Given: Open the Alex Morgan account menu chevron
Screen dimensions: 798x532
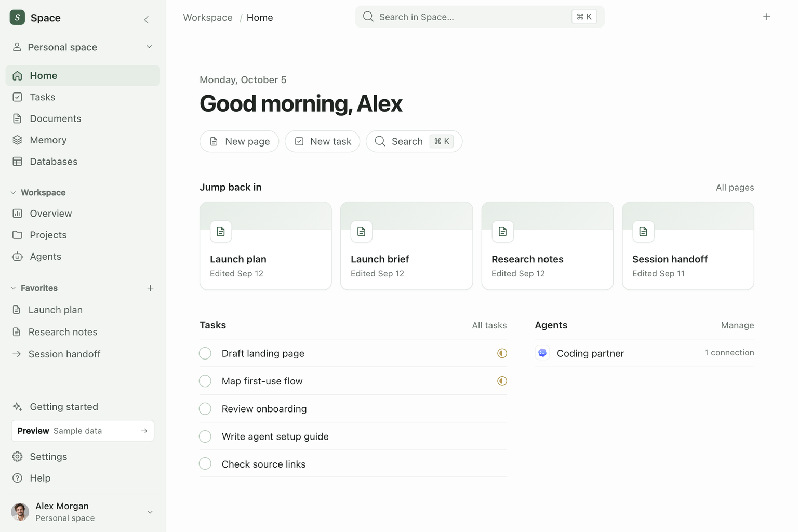Looking at the screenshot, I should [150, 512].
